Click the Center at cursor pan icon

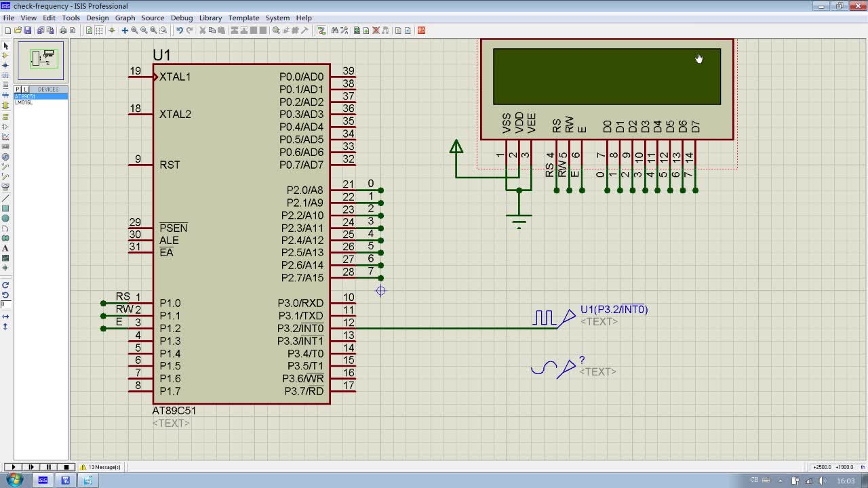[125, 30]
